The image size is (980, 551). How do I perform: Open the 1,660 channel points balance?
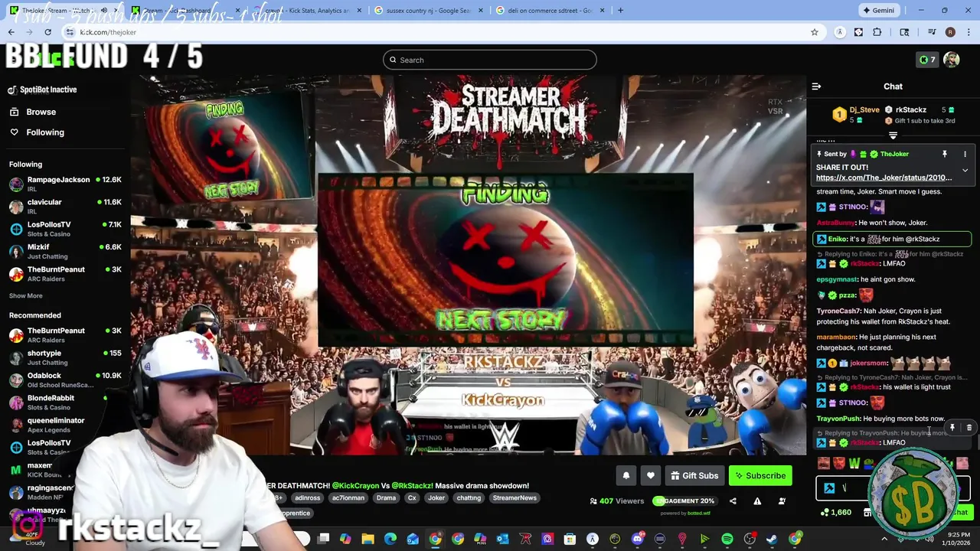(835, 513)
